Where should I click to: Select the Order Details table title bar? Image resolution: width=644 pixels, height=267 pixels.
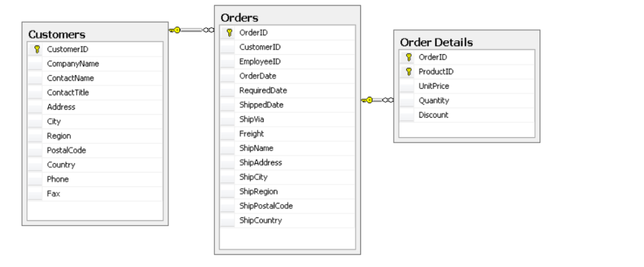pyautogui.click(x=467, y=42)
